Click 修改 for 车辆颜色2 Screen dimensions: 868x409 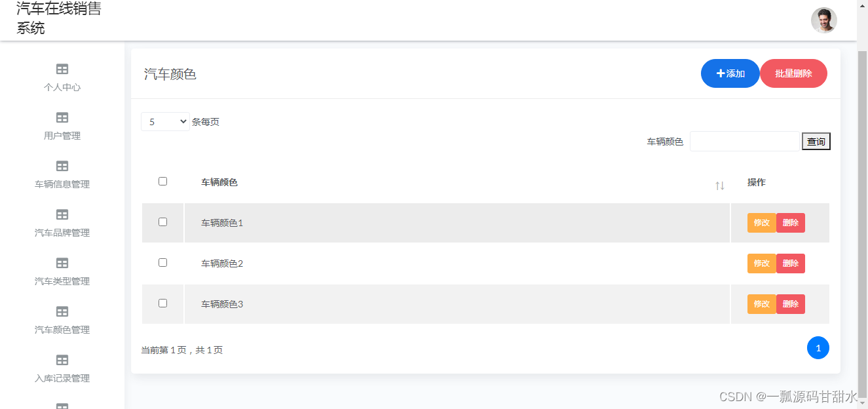(761, 263)
